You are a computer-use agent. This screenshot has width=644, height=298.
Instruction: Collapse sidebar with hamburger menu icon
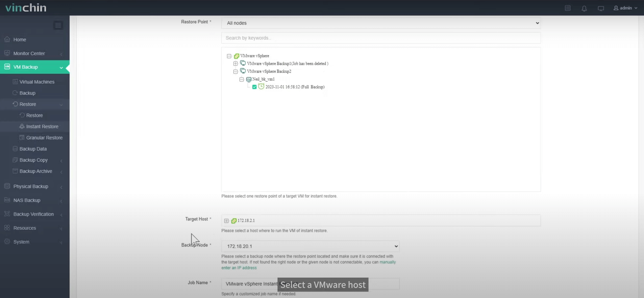58,25
